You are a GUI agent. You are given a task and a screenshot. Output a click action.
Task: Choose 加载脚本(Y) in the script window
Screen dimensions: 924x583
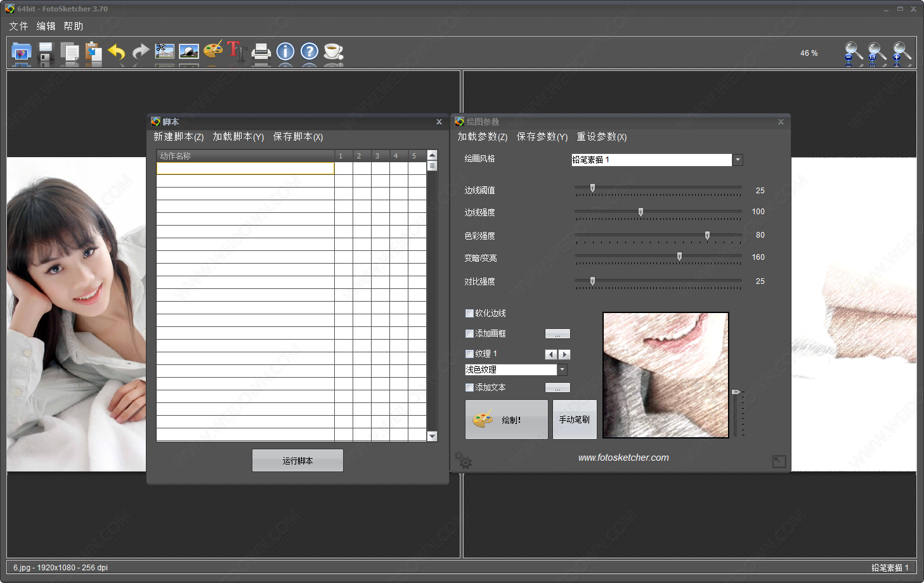pyautogui.click(x=238, y=137)
